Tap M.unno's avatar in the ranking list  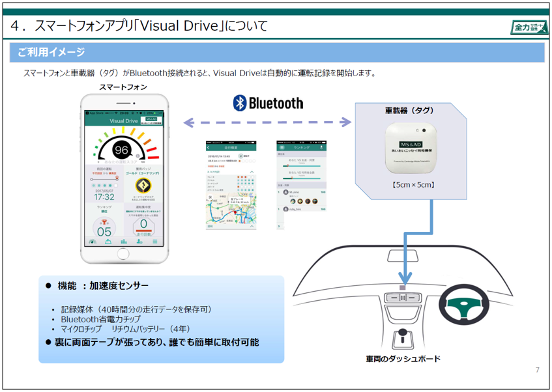click(285, 192)
